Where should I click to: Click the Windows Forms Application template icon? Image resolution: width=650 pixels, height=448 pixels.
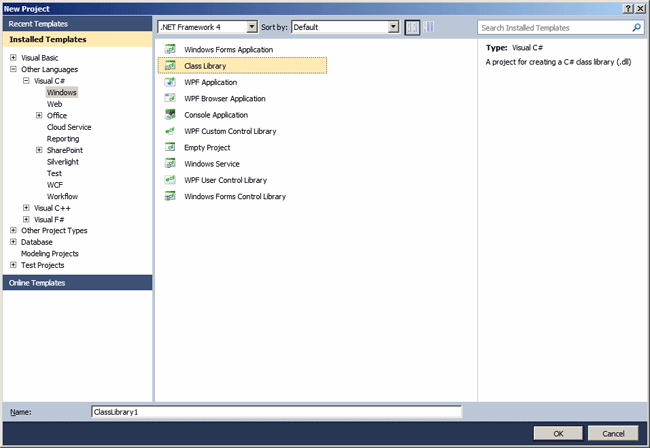170,49
